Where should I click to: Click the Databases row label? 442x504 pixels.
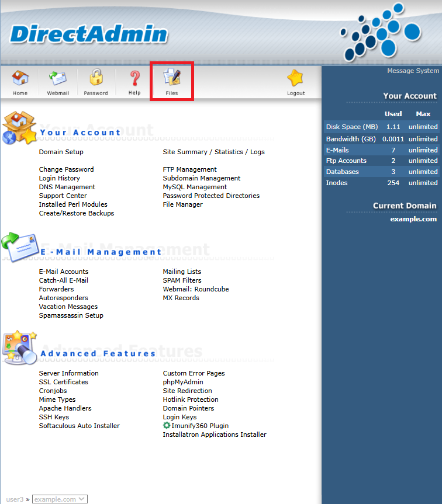(x=342, y=172)
